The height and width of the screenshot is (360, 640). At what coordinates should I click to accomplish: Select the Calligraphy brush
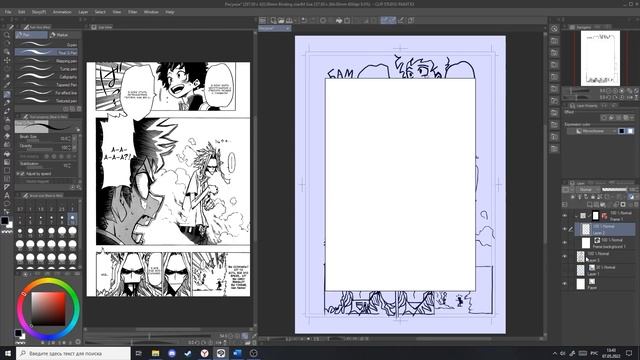[x=46, y=77]
